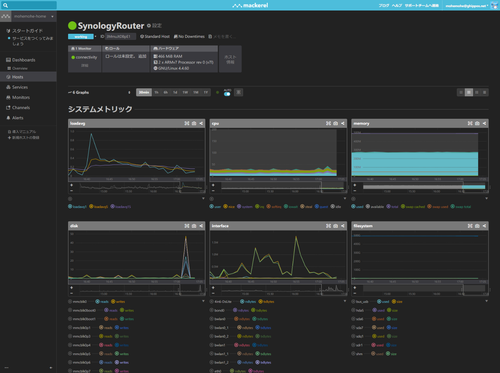Take snapshot of filesystem graph
Screen dimensions: 500x373
click(x=477, y=226)
